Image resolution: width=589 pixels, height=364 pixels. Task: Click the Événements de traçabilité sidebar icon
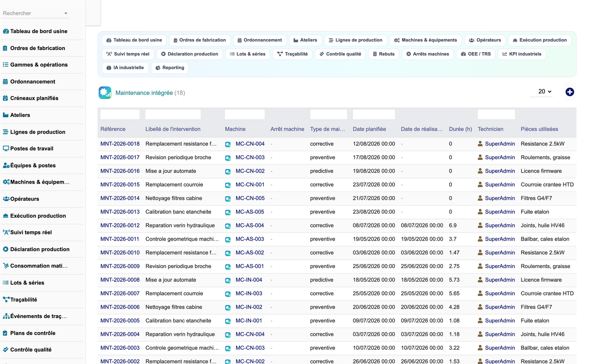pos(6,316)
